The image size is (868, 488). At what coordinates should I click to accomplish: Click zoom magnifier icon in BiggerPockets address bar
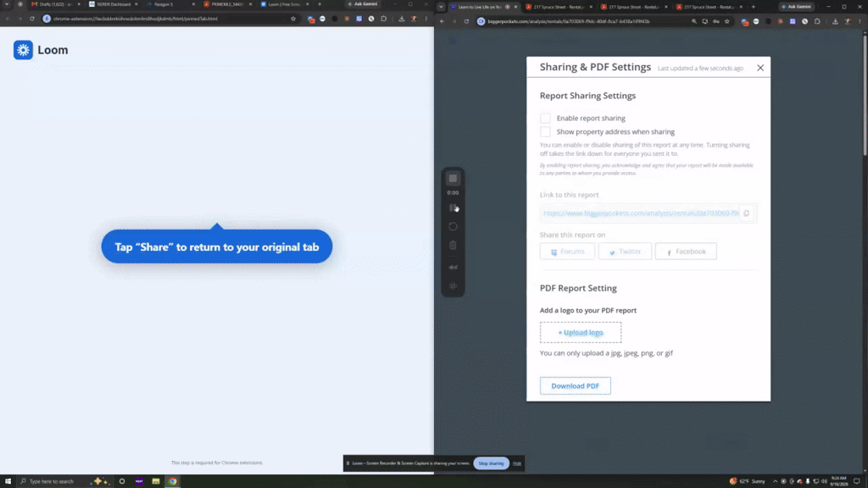click(x=694, y=21)
